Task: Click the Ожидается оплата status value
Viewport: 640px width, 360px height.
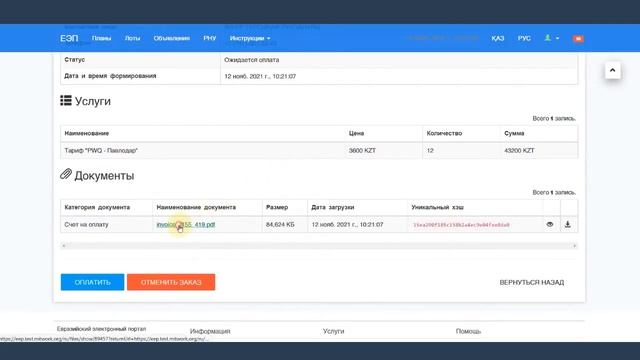Action: coord(251,60)
